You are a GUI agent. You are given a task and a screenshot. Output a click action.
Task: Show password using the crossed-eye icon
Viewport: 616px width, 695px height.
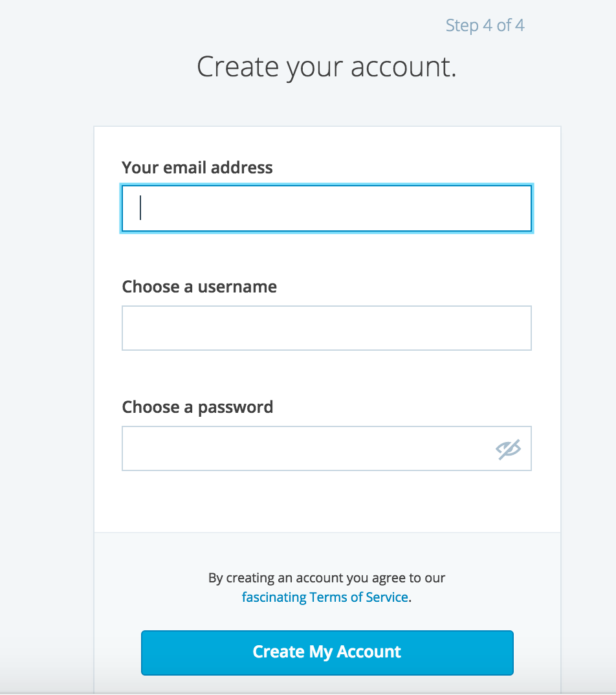[508, 450]
